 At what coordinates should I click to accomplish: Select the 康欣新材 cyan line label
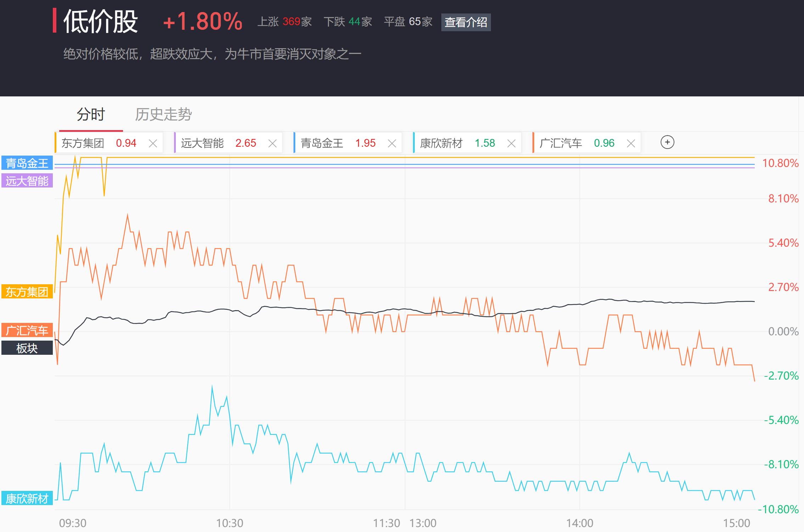coord(27,498)
